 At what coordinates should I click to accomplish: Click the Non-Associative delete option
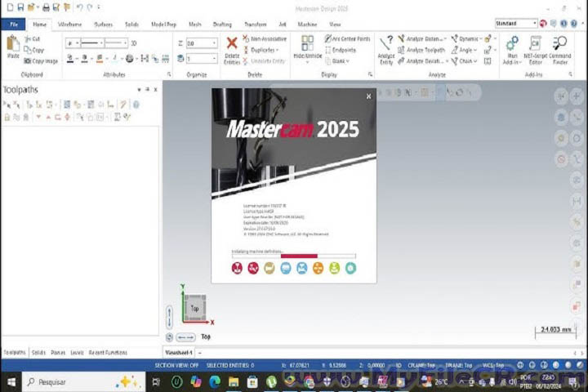coord(265,38)
